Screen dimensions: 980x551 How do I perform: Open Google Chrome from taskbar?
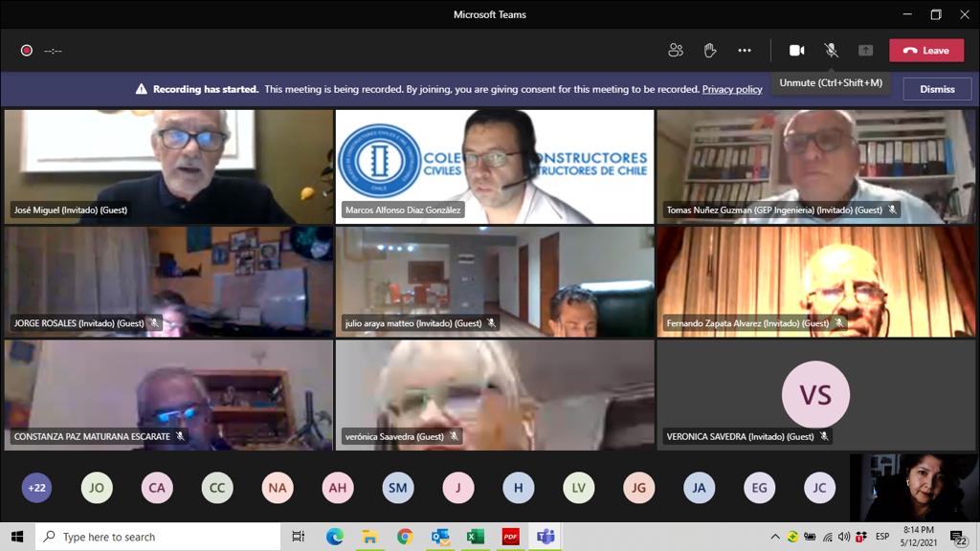click(x=405, y=537)
